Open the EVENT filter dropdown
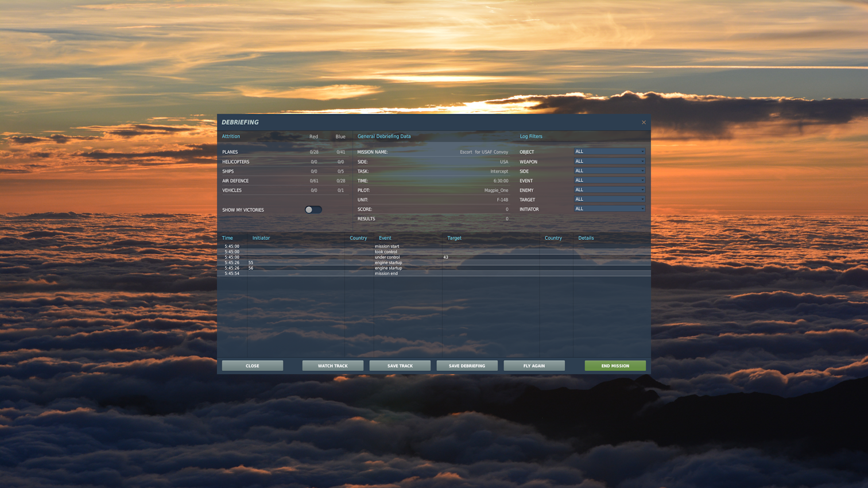Screen dimensions: 868x488 610,180
